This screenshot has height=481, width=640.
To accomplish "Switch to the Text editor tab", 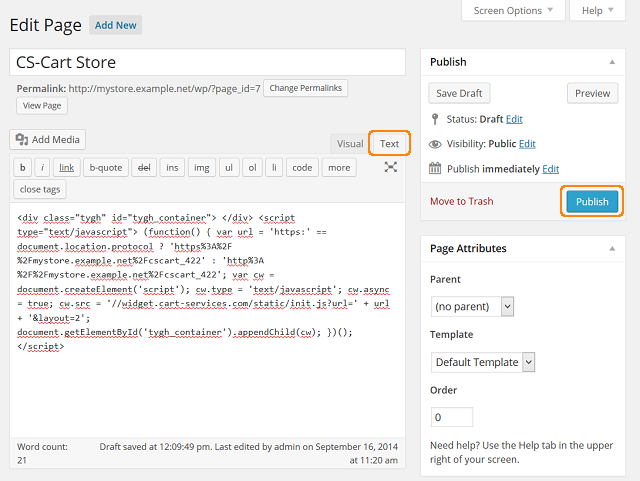I will click(x=389, y=144).
